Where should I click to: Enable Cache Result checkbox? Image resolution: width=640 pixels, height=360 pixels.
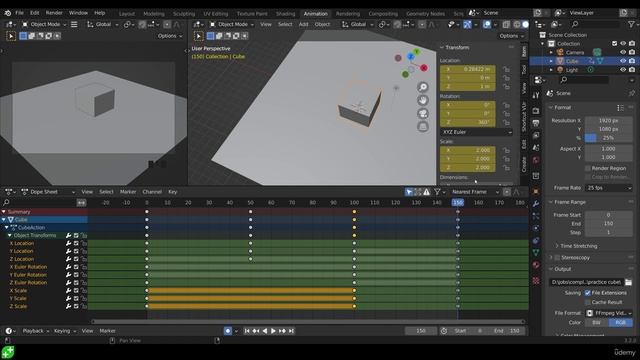click(x=588, y=302)
